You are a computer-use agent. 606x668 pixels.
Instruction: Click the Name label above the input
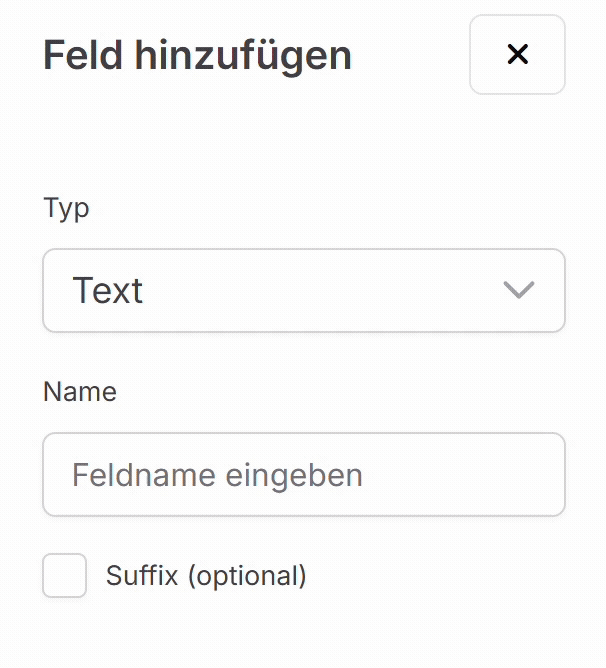click(79, 391)
